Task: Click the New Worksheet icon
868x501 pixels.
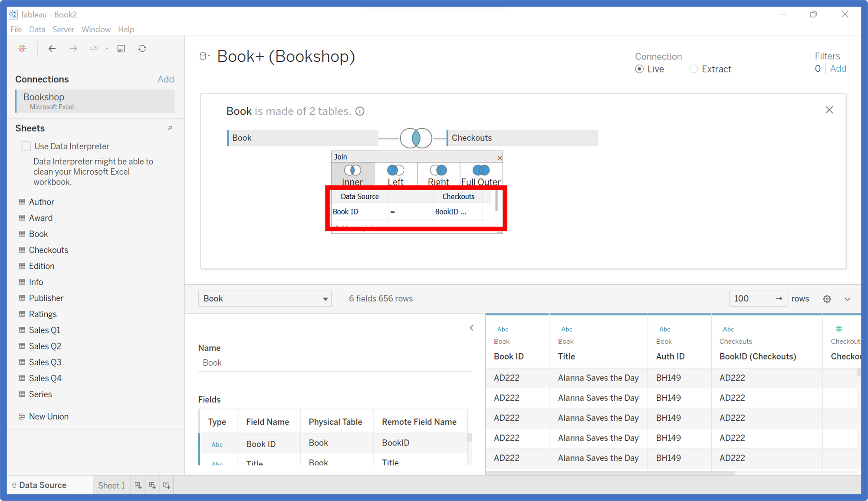Action: click(138, 485)
